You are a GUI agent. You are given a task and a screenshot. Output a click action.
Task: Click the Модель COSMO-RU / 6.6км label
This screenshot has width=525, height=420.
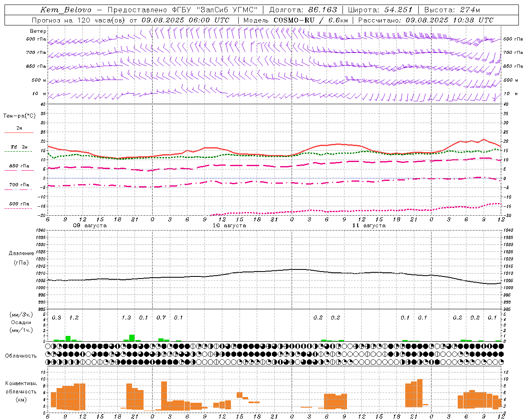[296, 20]
